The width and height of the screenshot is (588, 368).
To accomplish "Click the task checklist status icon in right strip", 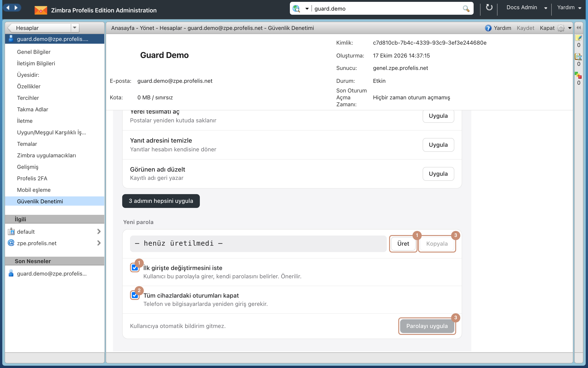I will click(x=578, y=57).
